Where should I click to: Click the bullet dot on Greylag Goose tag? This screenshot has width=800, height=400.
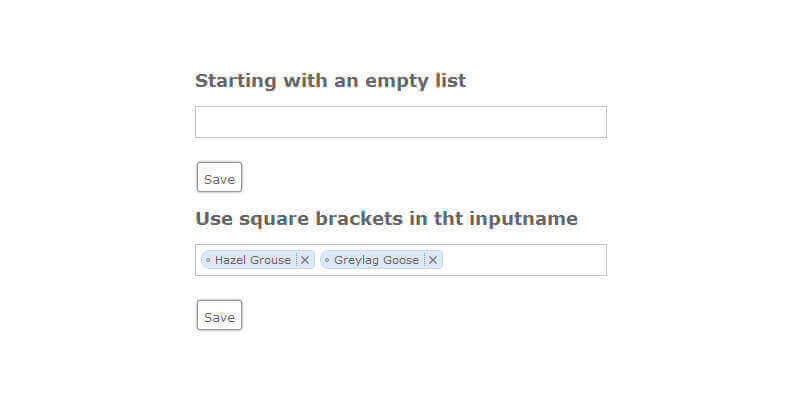[x=327, y=260]
